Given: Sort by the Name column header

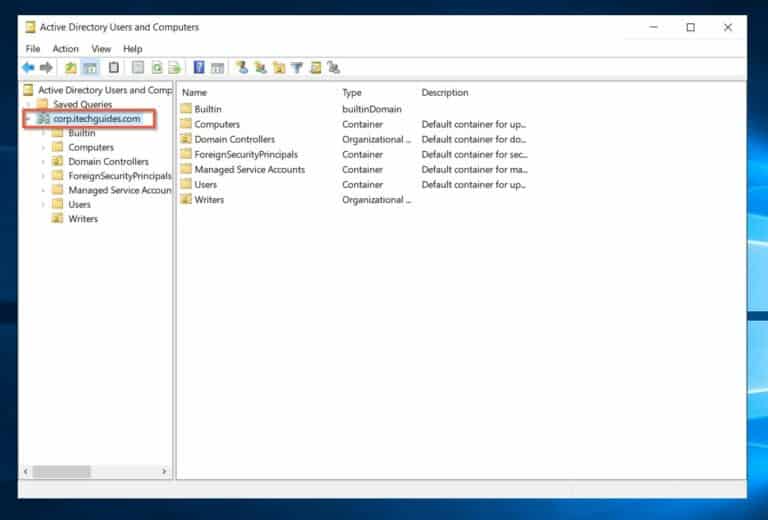Looking at the screenshot, I should point(195,93).
